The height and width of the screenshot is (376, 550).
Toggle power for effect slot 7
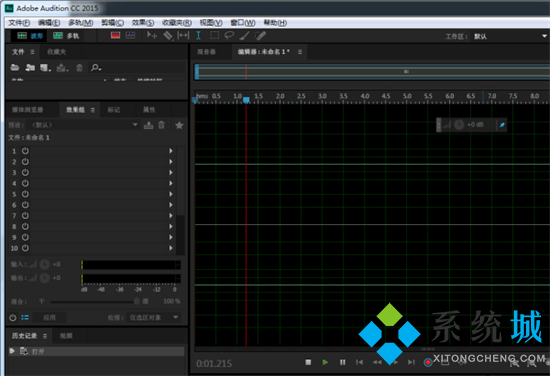(x=25, y=215)
